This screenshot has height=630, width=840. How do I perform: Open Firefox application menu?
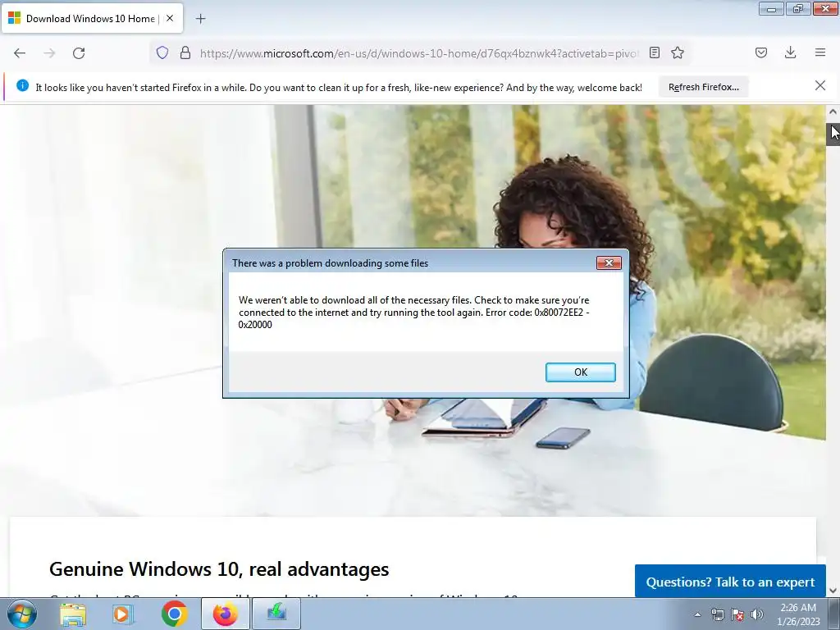(x=820, y=52)
